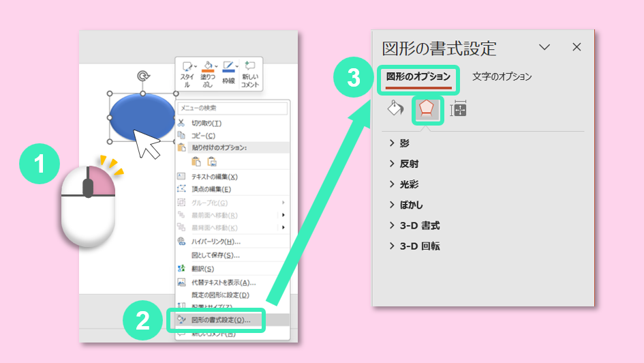644x363 pixels.
Task: Select the 図形のオプション tab
Action: point(418,77)
